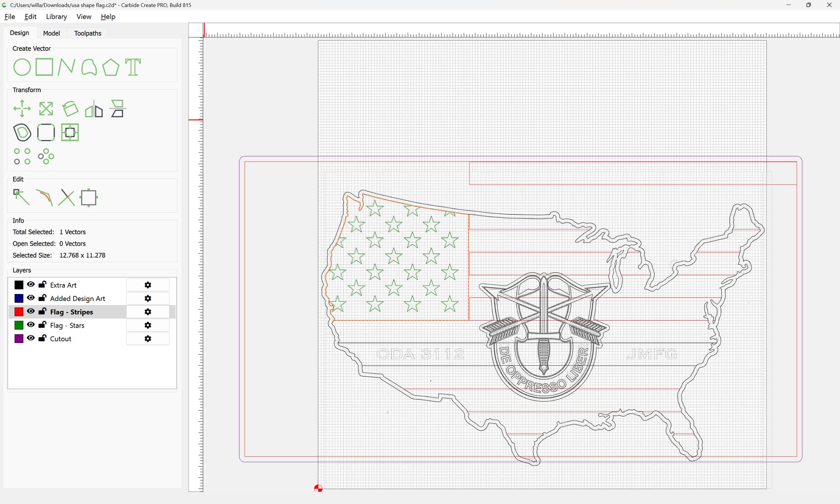Open the Offset Vector tool

[x=22, y=133]
